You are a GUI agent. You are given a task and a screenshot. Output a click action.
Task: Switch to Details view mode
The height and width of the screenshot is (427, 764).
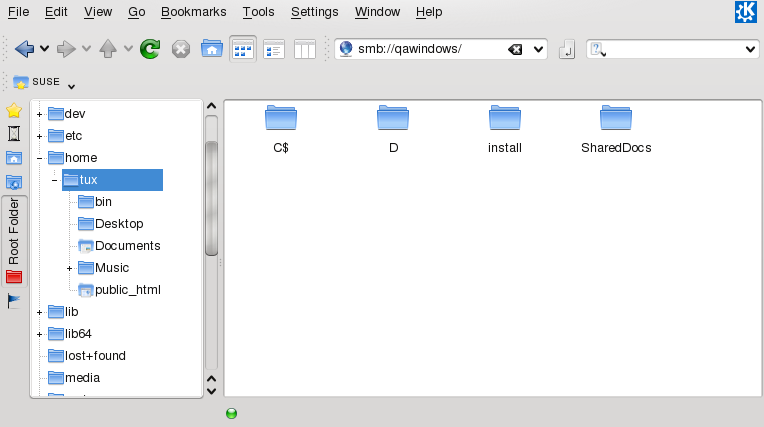[x=274, y=48]
